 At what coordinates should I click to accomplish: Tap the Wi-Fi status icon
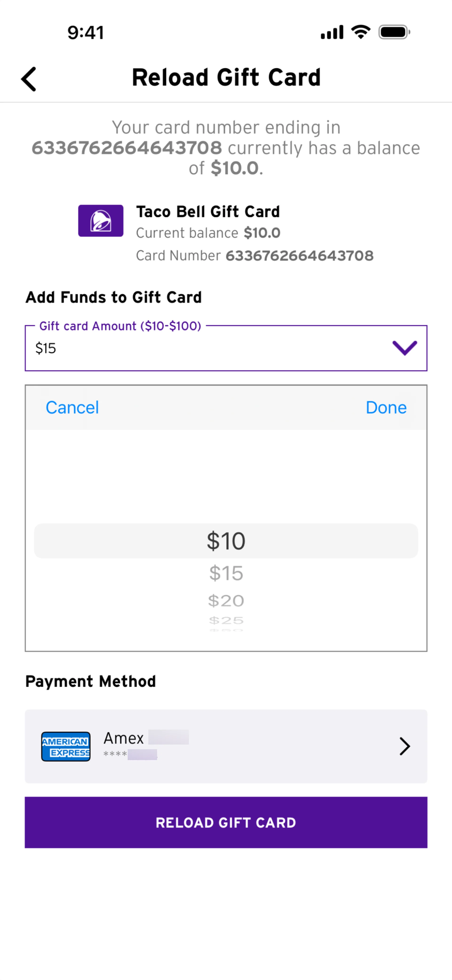point(361,32)
